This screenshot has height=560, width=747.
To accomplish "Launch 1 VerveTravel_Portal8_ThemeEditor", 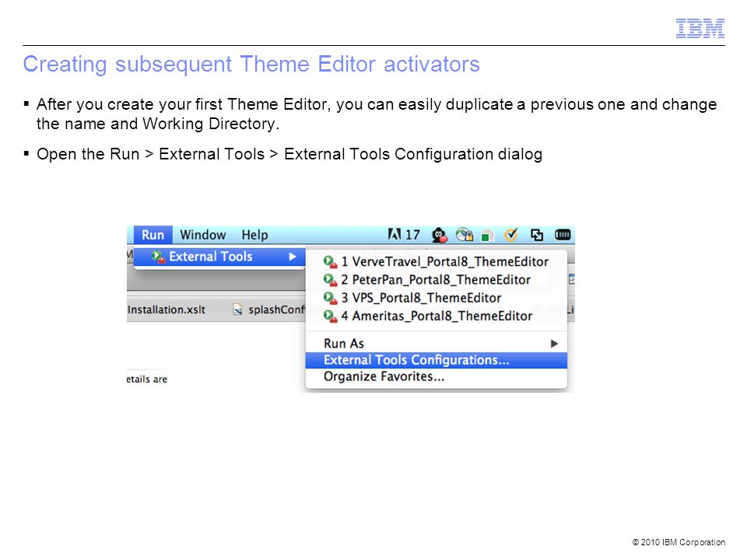I will pyautogui.click(x=436, y=262).
